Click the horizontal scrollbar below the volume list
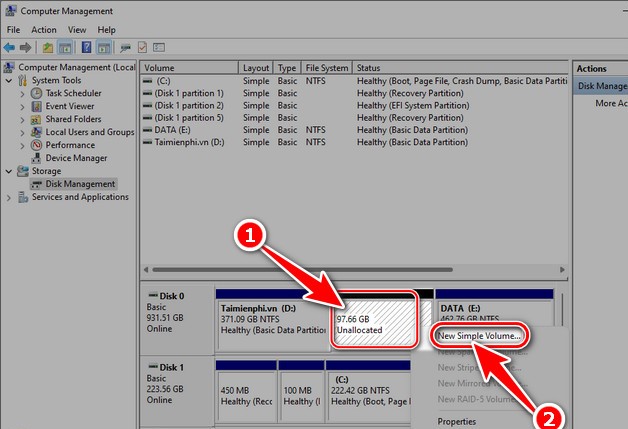 [x=350, y=269]
